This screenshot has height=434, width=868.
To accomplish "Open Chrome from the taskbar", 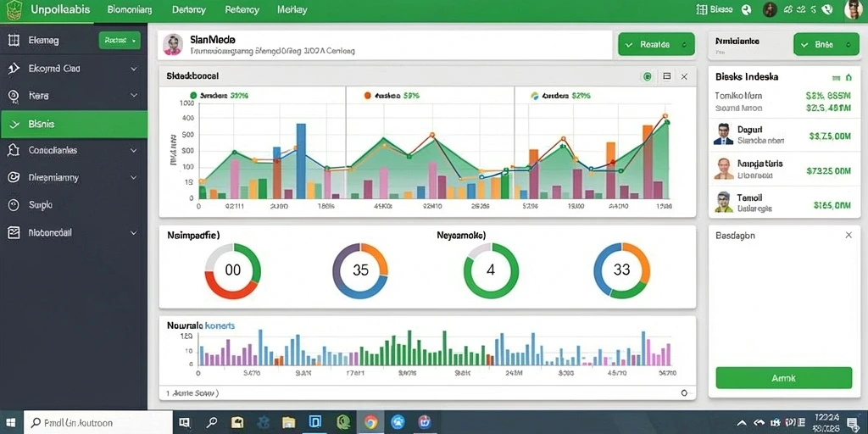I will (371, 422).
